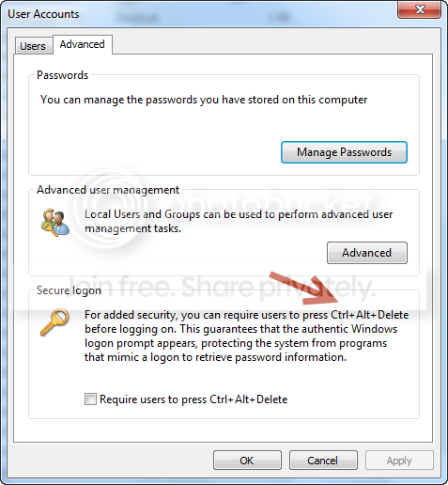This screenshot has width=448, height=485.
Task: Click the Passwords group heading
Action: coord(62,75)
